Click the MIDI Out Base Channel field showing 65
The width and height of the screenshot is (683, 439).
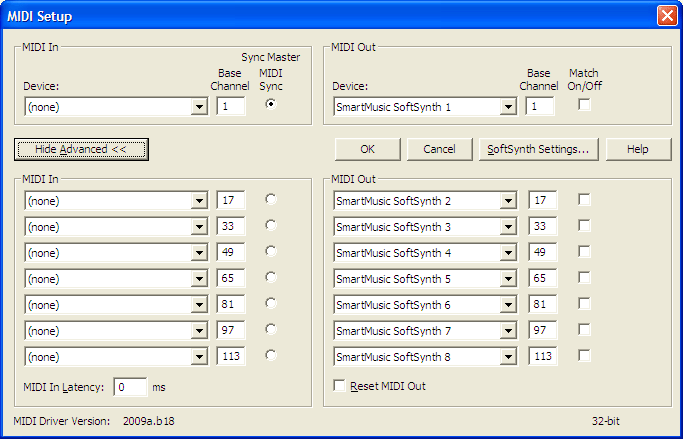[x=543, y=278]
